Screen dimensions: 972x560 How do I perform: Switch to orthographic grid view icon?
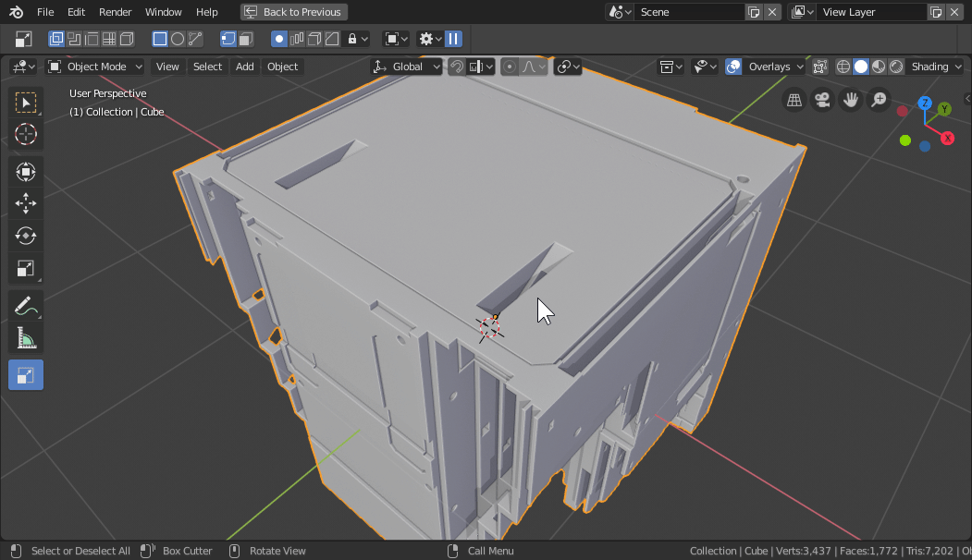(794, 100)
